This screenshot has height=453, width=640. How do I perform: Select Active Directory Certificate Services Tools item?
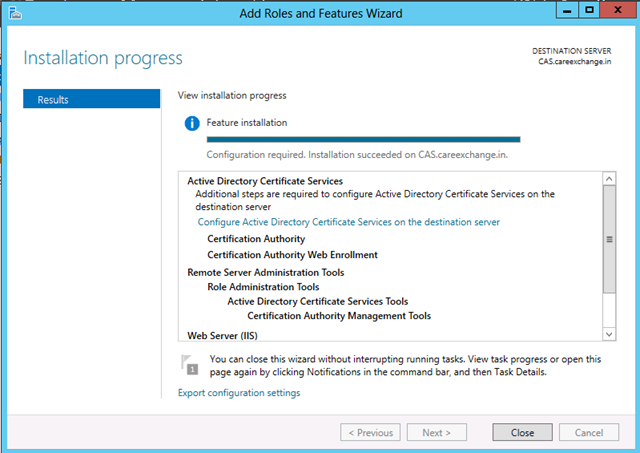point(318,301)
